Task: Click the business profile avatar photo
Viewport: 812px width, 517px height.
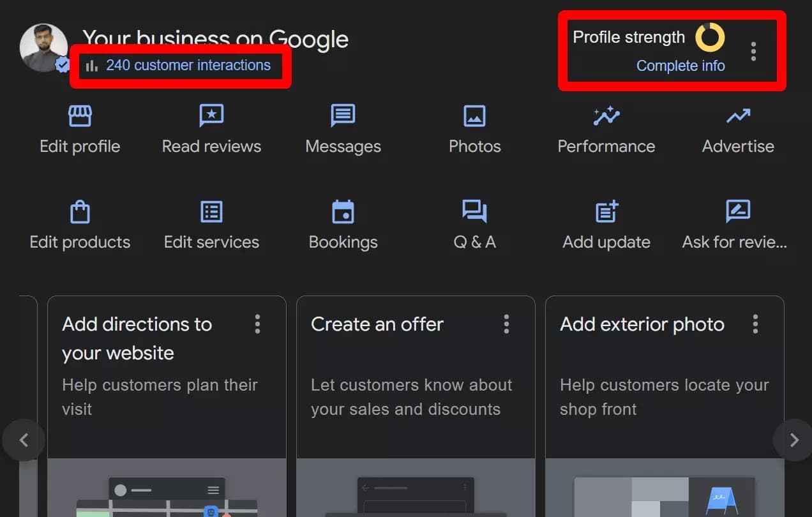Action: (x=43, y=48)
